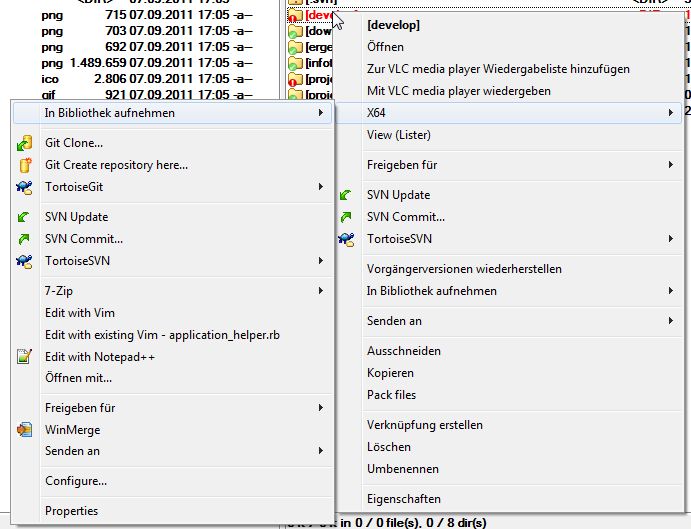Image resolution: width=691 pixels, height=529 pixels.
Task: Expand TortoiseSVN submenu arrow in left menu
Action: coord(321,261)
